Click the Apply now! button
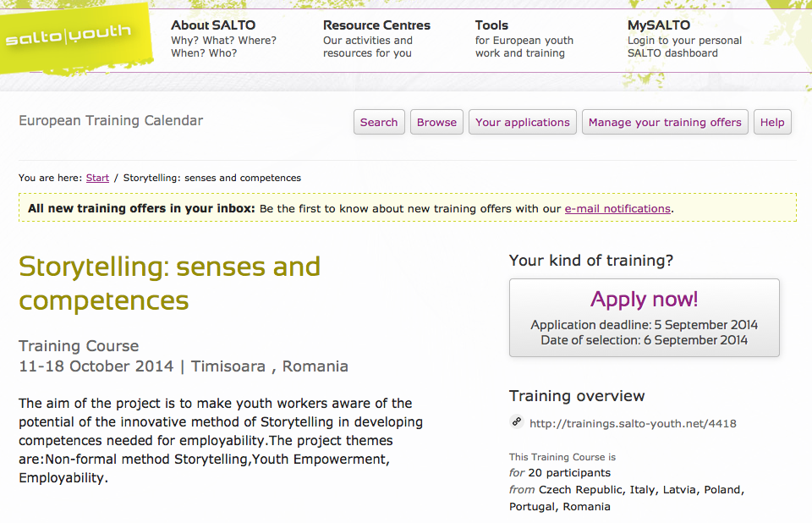This screenshot has width=812, height=523. coord(645,317)
